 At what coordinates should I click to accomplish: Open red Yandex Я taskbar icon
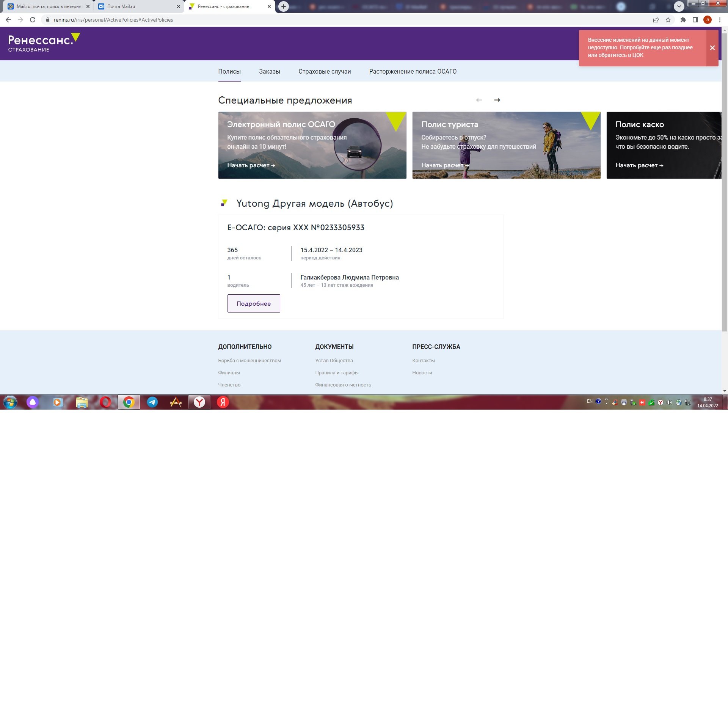pos(223,402)
